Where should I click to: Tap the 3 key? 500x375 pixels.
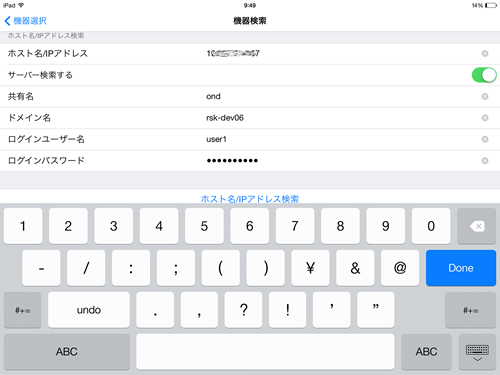coord(114,226)
